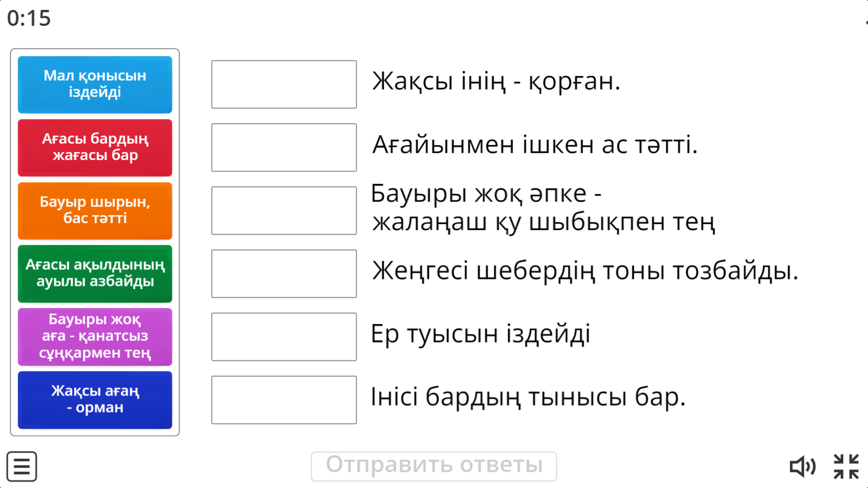Click the answer box beside 'Інісі бардың тынысы бар'
Viewport: 868px width, 488px height.
pos(284,399)
